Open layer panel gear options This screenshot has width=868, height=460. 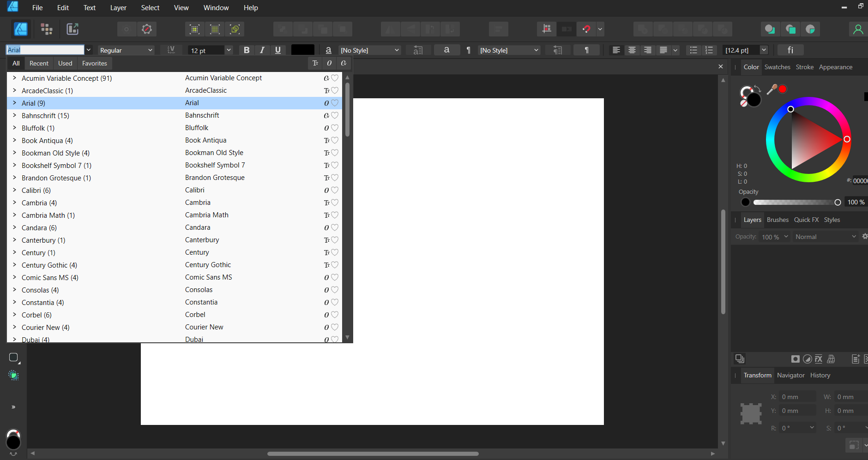pyautogui.click(x=865, y=236)
